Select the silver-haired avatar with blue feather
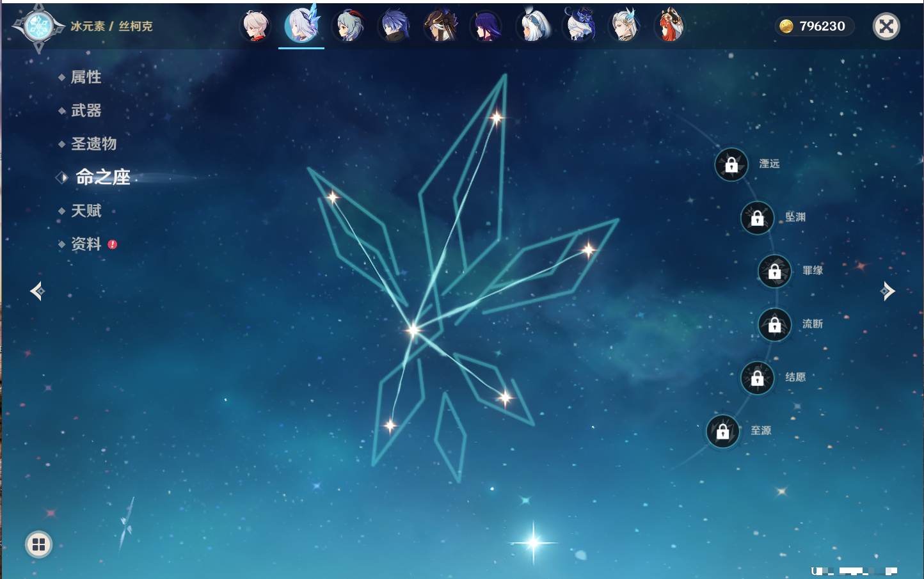The height and width of the screenshot is (579, 924). pos(625,26)
